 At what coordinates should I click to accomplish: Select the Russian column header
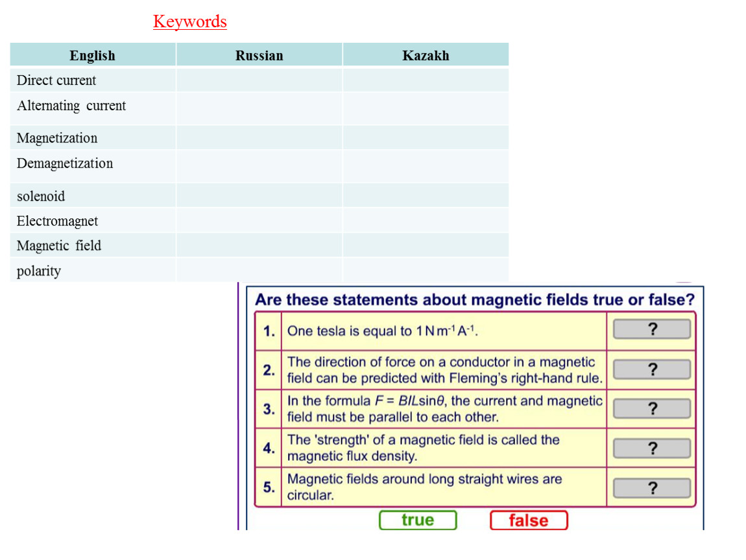[x=259, y=55]
